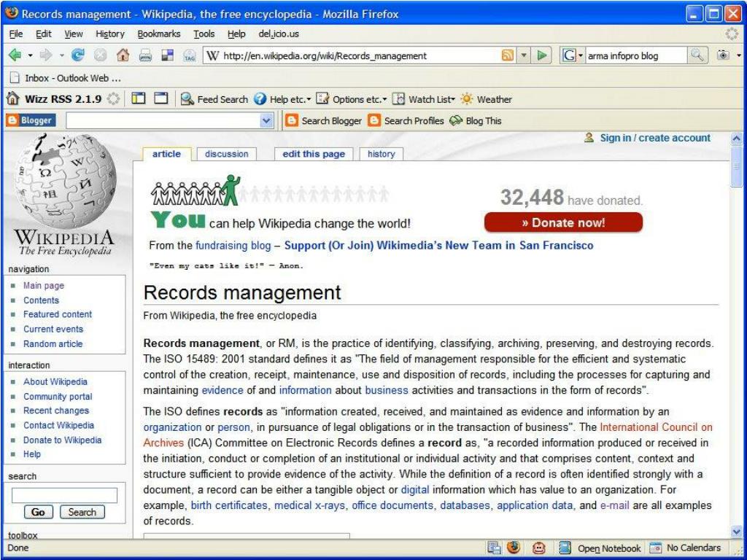Go to the browser Home page icon
The width and height of the screenshot is (747, 560).
123,55
